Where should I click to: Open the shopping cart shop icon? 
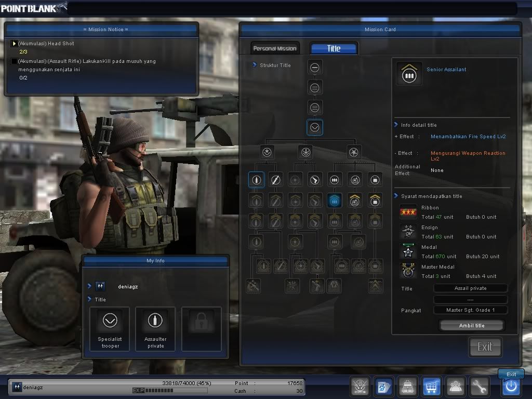tap(431, 386)
